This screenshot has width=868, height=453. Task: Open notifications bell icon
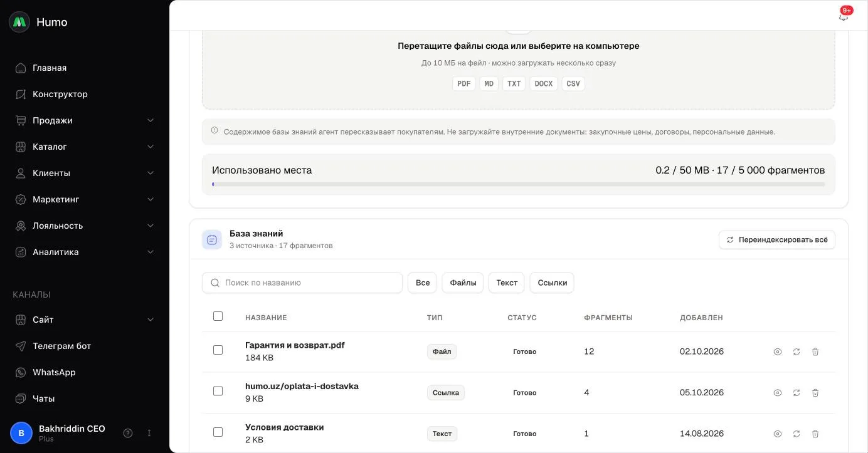(x=844, y=16)
